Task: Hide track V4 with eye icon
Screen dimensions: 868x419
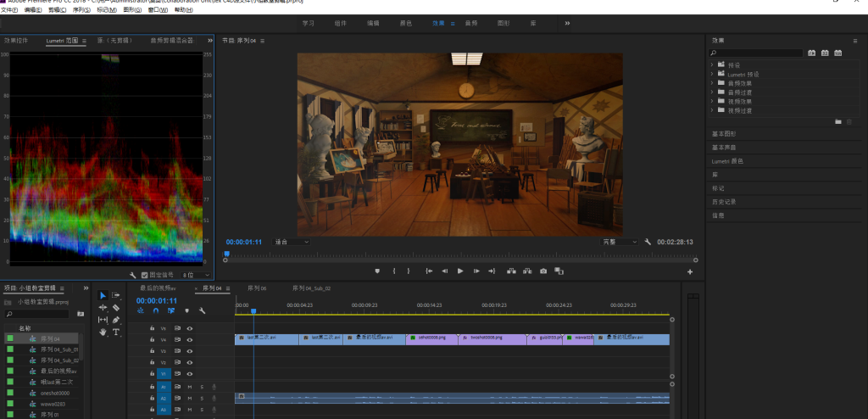Action: click(189, 340)
